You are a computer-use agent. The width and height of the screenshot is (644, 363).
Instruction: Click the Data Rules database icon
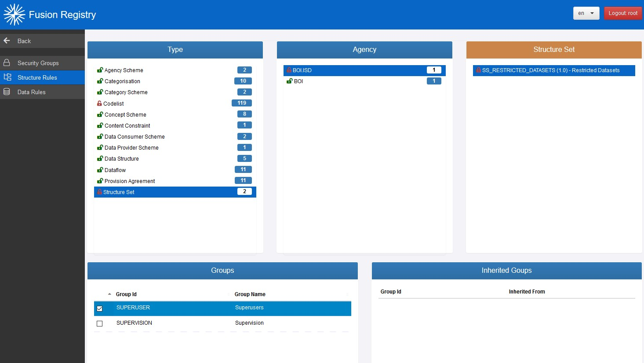coord(7,92)
